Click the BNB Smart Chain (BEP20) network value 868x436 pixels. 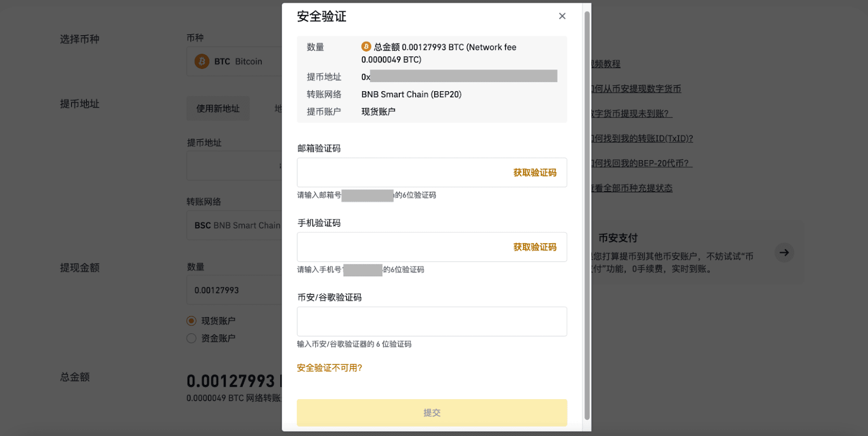411,94
